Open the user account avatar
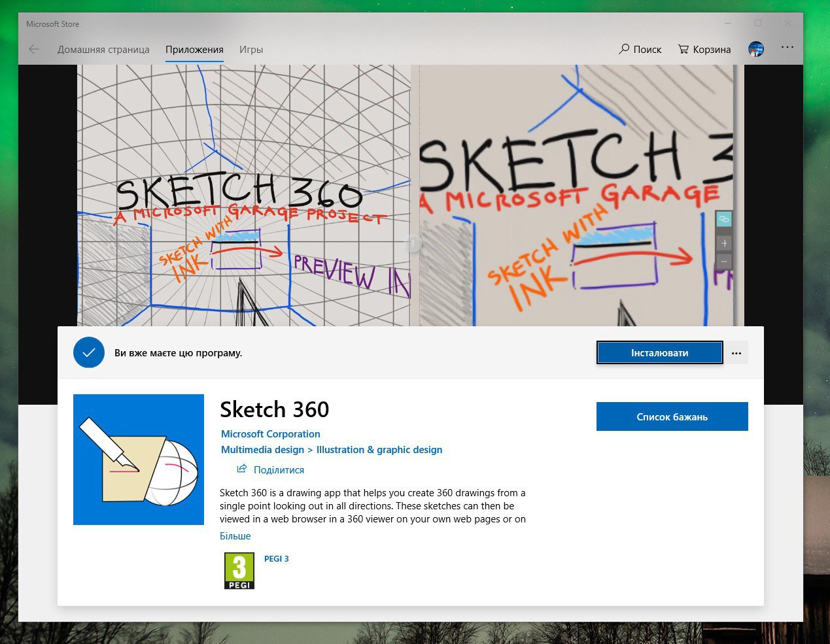The height and width of the screenshot is (644, 830). coord(755,49)
